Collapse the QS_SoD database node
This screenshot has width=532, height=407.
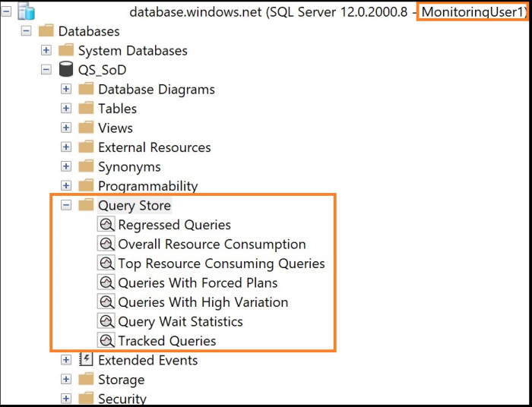click(46, 70)
